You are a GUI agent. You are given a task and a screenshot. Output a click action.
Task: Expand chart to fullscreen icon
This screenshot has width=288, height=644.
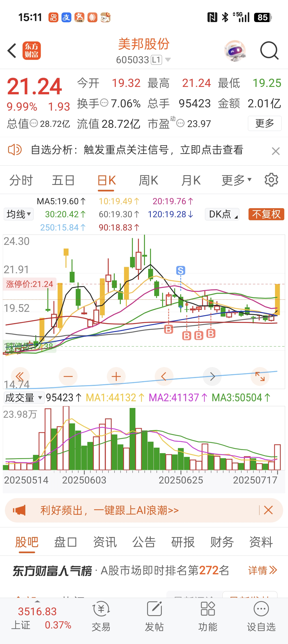coord(260,377)
